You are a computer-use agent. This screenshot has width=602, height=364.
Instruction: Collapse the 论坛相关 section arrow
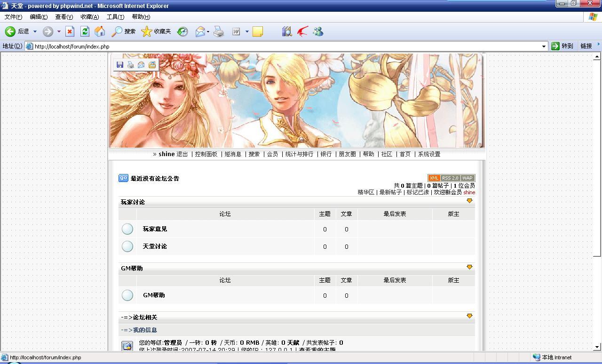tap(469, 316)
